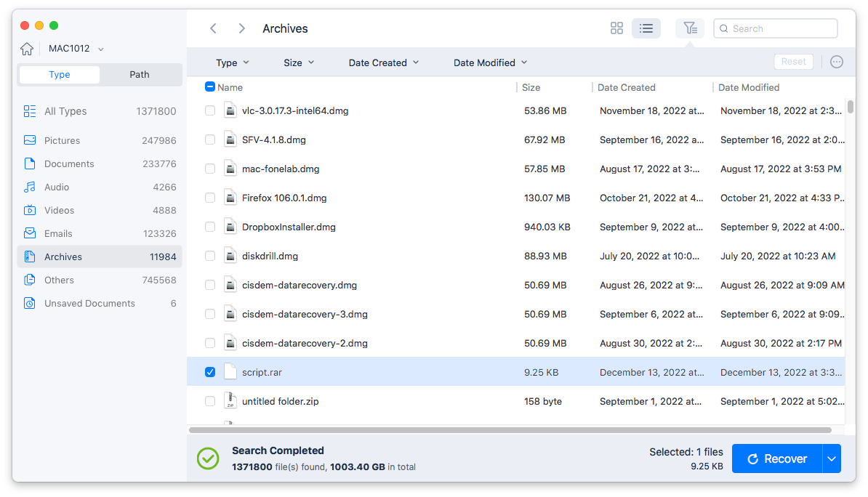Image resolution: width=868 pixels, height=497 pixels.
Task: Toggle the filter panel icon
Action: pyautogui.click(x=689, y=28)
